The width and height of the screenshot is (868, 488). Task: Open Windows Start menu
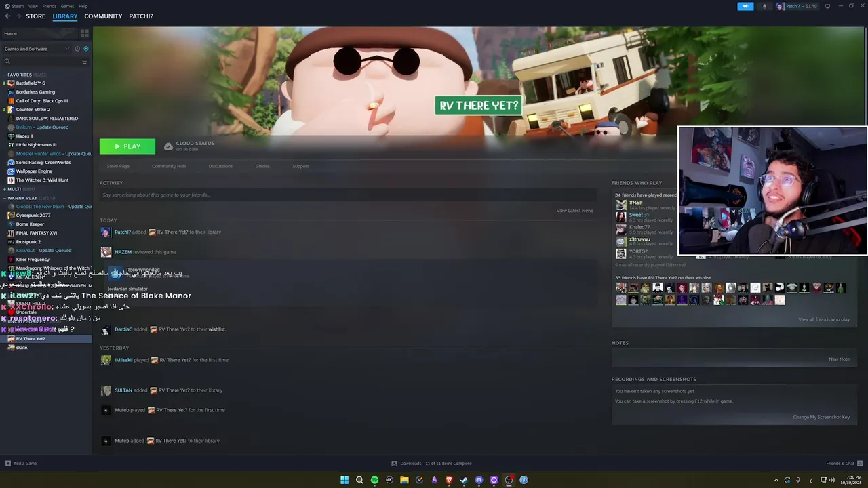(x=344, y=480)
